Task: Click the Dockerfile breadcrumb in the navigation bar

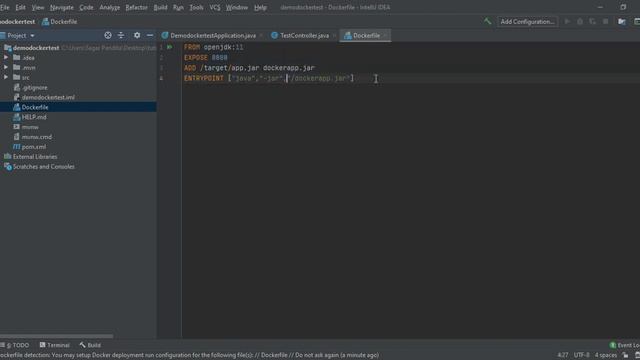Action: pos(60,22)
